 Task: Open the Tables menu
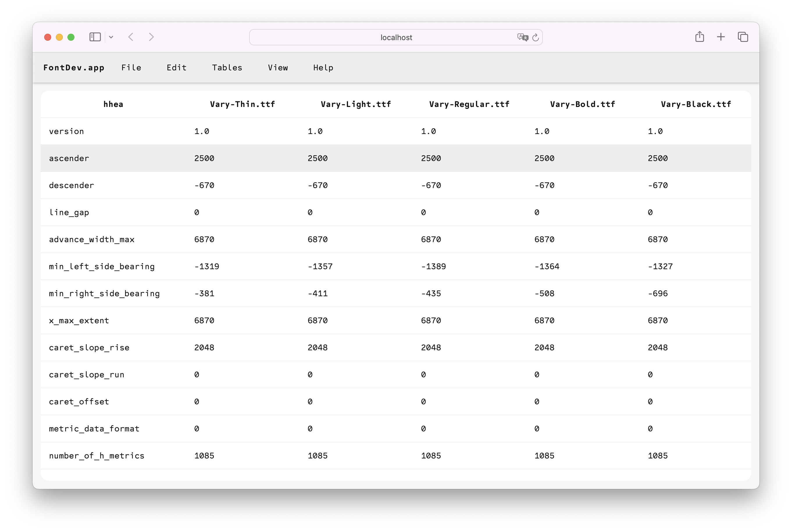point(227,67)
